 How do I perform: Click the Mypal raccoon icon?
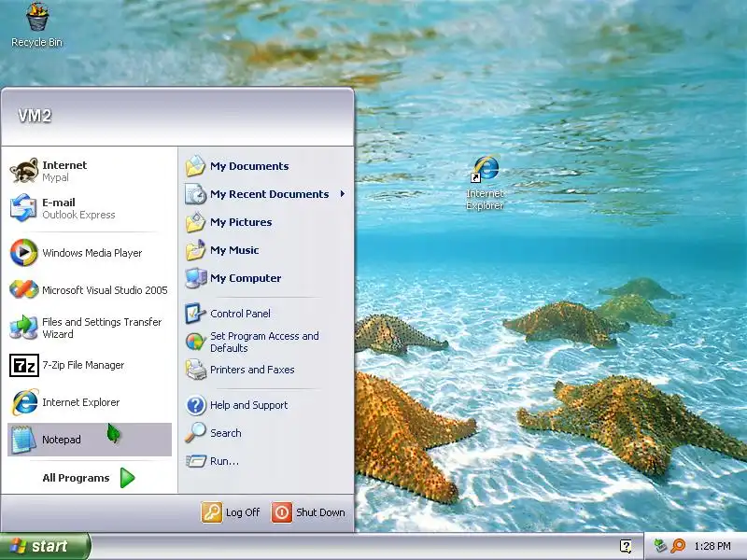(x=24, y=171)
